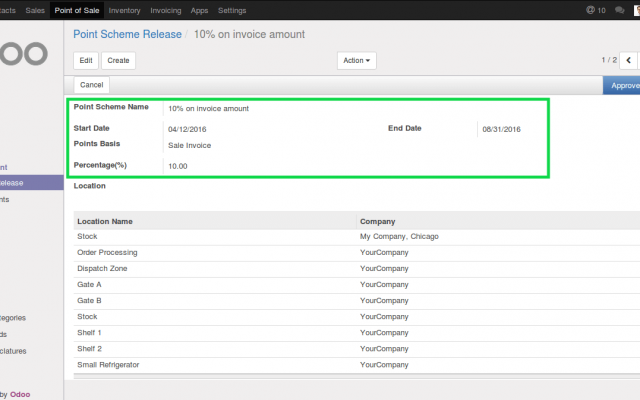Image resolution: width=640 pixels, height=400 pixels.
Task: Expand the Action dropdown
Action: (x=358, y=61)
